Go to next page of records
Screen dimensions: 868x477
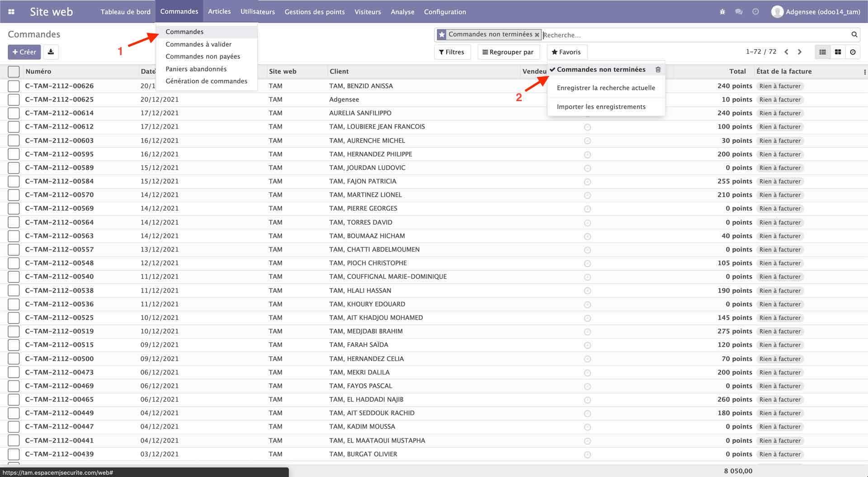point(799,52)
